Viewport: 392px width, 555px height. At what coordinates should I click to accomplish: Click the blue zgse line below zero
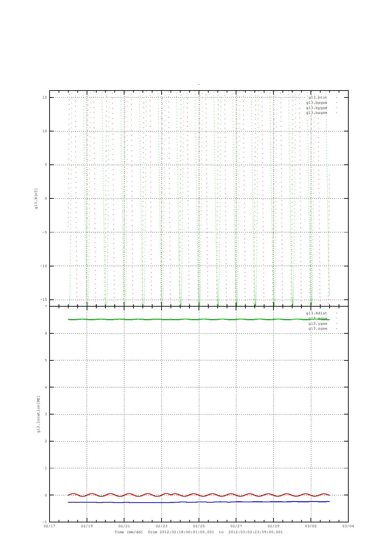(199, 502)
